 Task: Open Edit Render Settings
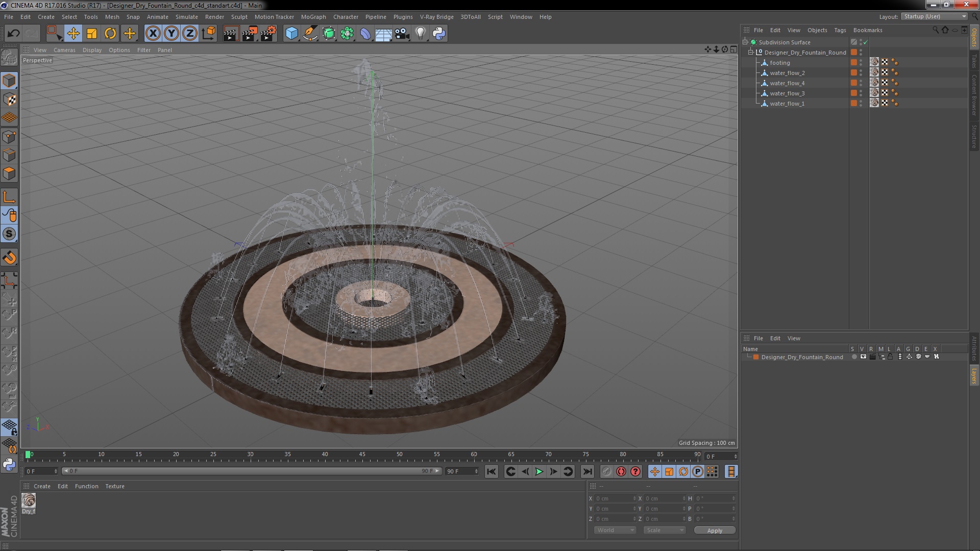click(268, 34)
